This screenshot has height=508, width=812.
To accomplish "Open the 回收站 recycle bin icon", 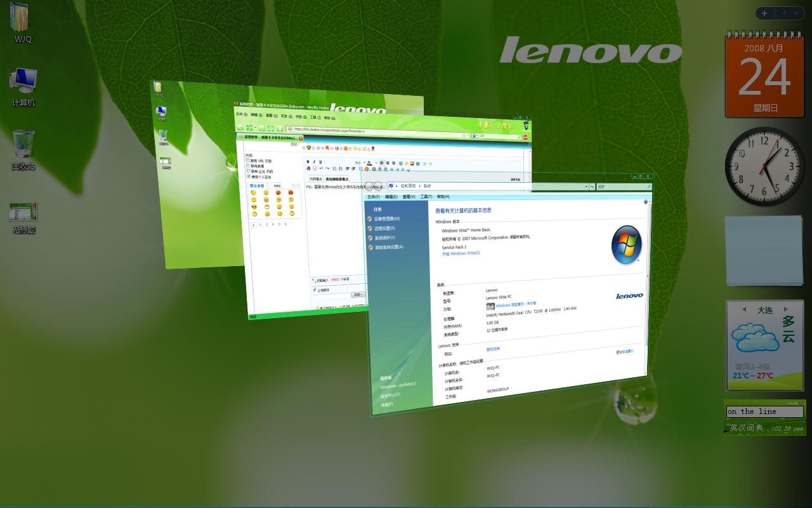I will coord(23,150).
